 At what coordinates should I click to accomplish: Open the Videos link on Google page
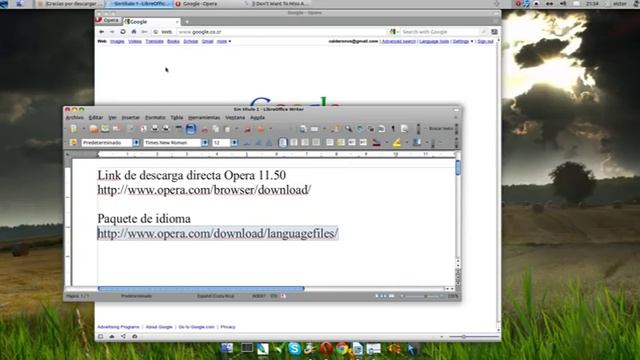(x=135, y=41)
